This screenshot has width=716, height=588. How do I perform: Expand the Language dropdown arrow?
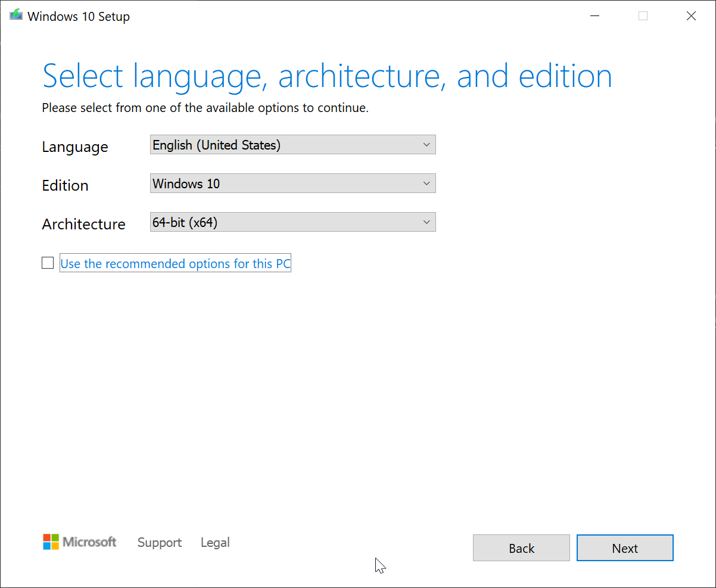(x=426, y=145)
